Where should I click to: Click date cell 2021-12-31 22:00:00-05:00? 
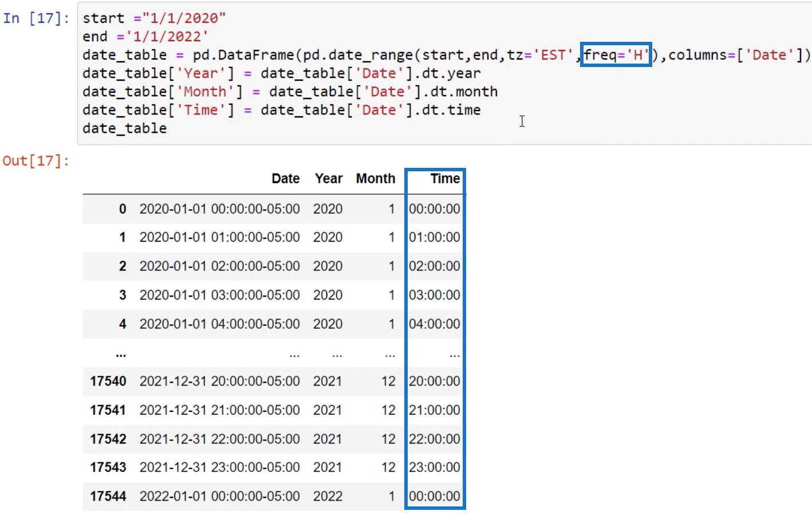(x=220, y=439)
